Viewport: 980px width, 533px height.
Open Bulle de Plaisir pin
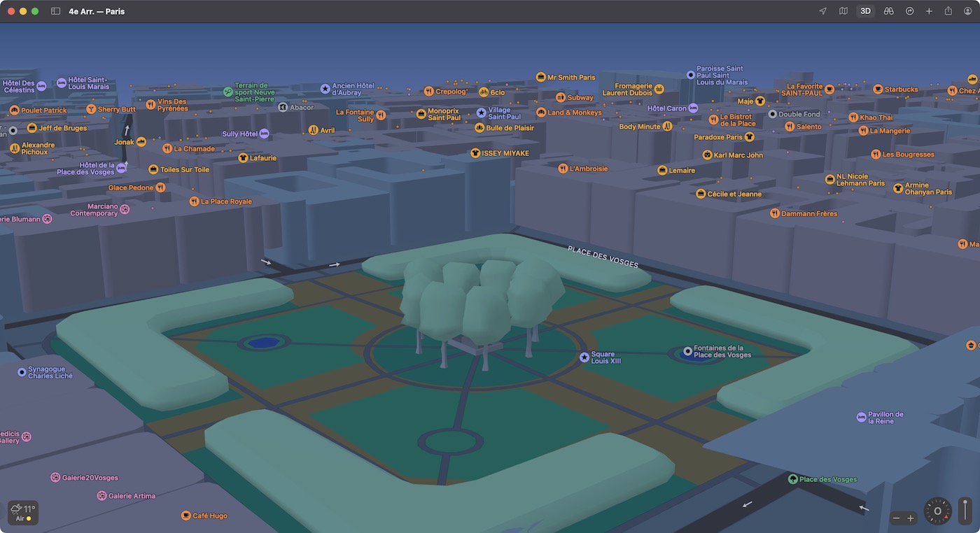(479, 128)
